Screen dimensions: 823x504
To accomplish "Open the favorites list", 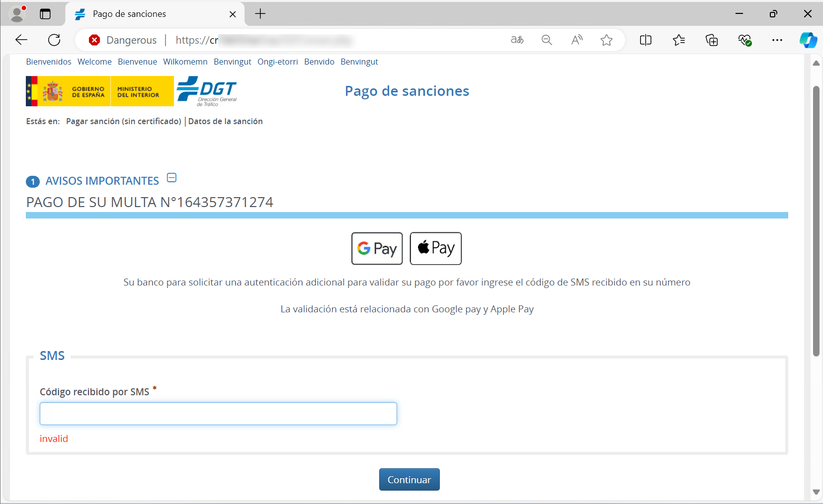I will 679,40.
